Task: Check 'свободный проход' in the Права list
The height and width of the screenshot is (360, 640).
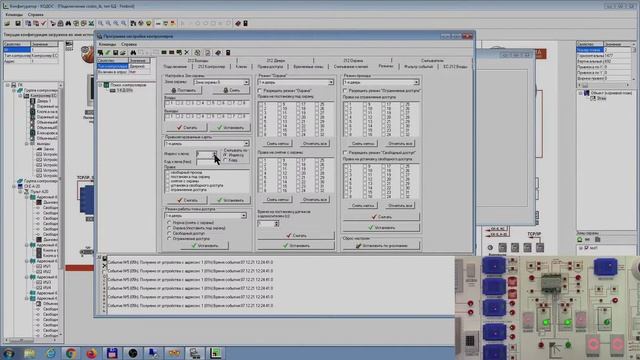Action: click(x=167, y=173)
